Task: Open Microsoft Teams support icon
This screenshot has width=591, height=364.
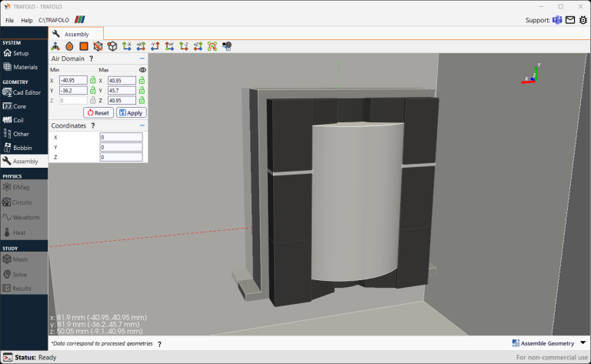Action: (557, 20)
